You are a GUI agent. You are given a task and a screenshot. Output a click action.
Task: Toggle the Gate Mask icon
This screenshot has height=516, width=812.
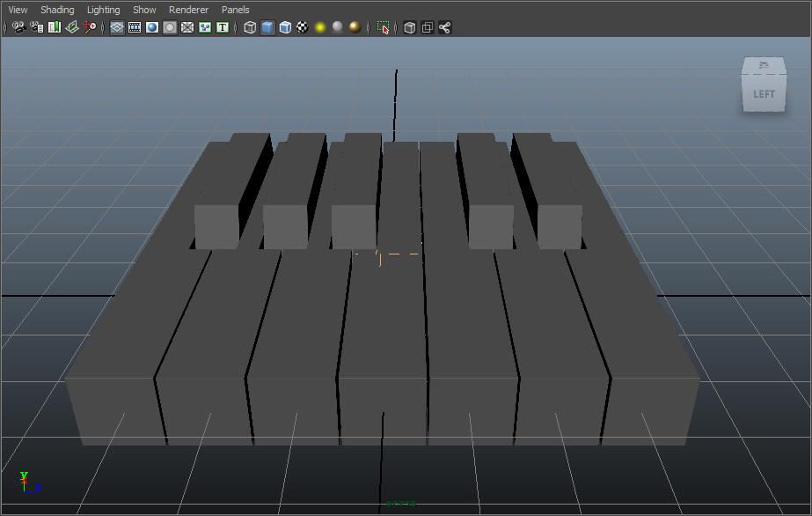(x=170, y=27)
